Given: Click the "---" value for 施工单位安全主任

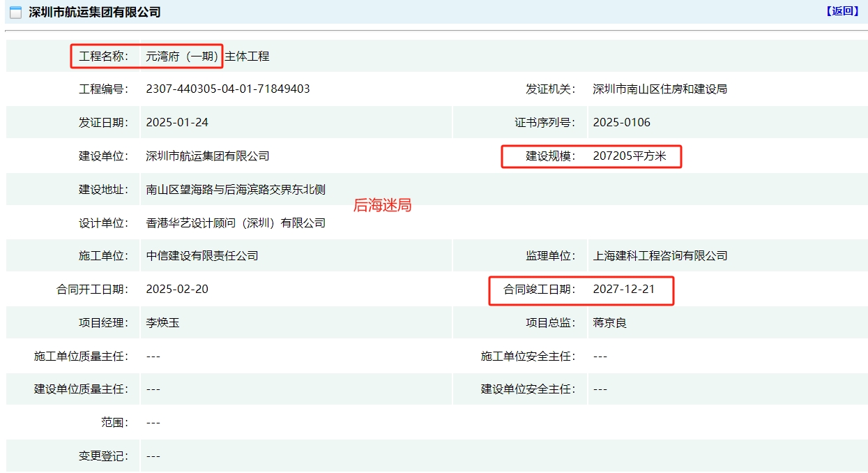Looking at the screenshot, I should [x=600, y=356].
